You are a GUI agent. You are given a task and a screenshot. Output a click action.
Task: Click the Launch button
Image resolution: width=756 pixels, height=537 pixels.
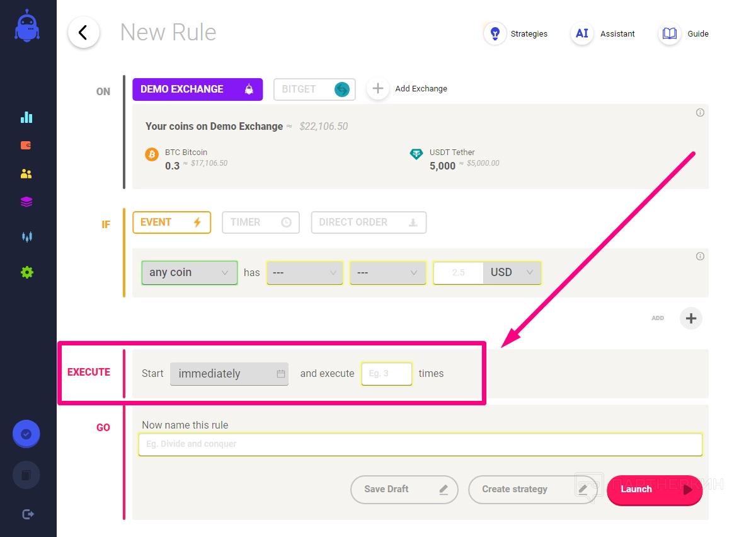pos(654,490)
